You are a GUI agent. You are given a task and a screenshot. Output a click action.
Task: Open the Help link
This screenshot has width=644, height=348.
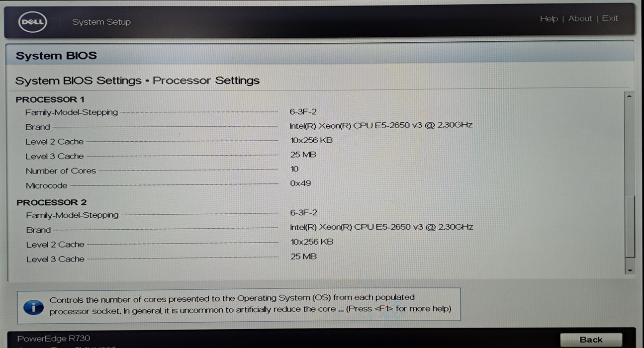point(549,18)
